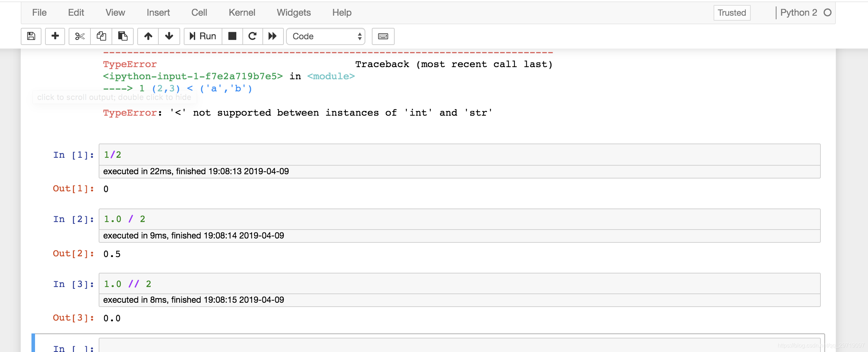The width and height of the screenshot is (868, 352).
Task: Open the Help menu
Action: [342, 12]
